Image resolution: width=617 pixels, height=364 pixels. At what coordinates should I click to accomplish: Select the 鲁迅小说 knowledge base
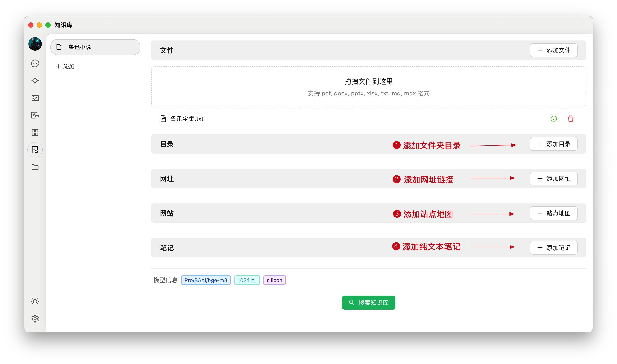pyautogui.click(x=95, y=47)
